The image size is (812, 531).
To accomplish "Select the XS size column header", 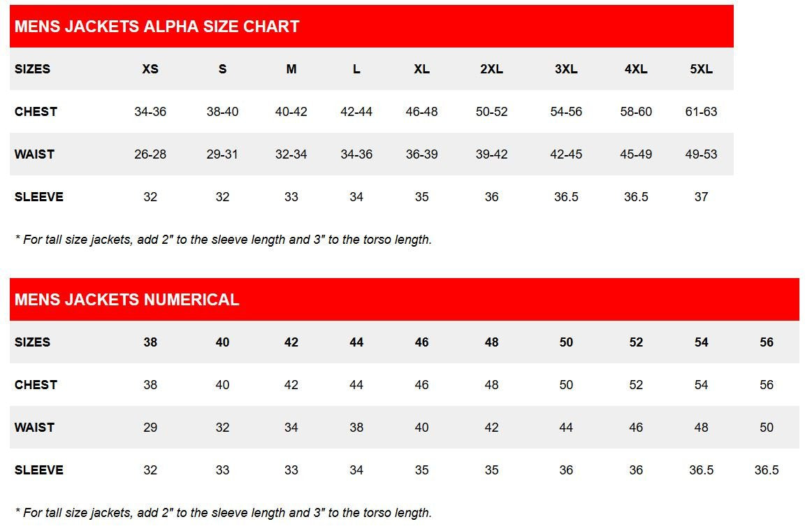I will tap(150, 69).
